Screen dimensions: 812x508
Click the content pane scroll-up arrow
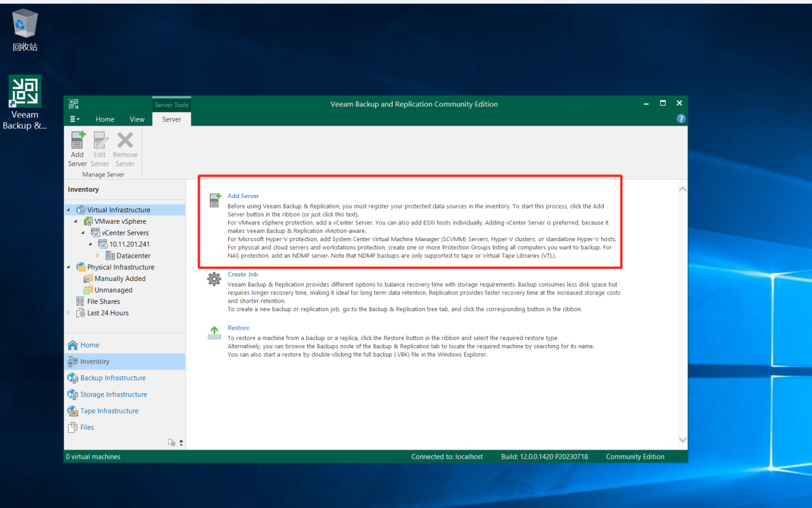(x=683, y=189)
